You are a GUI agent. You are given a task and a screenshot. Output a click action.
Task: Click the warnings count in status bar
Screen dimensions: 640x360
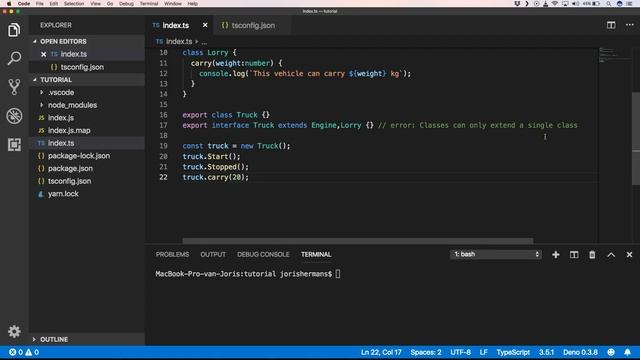(32, 352)
